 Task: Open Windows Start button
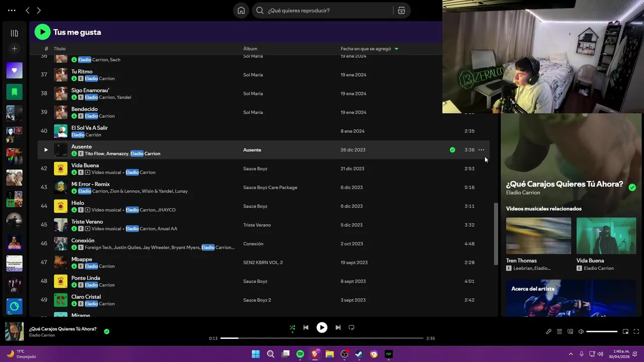point(256,354)
